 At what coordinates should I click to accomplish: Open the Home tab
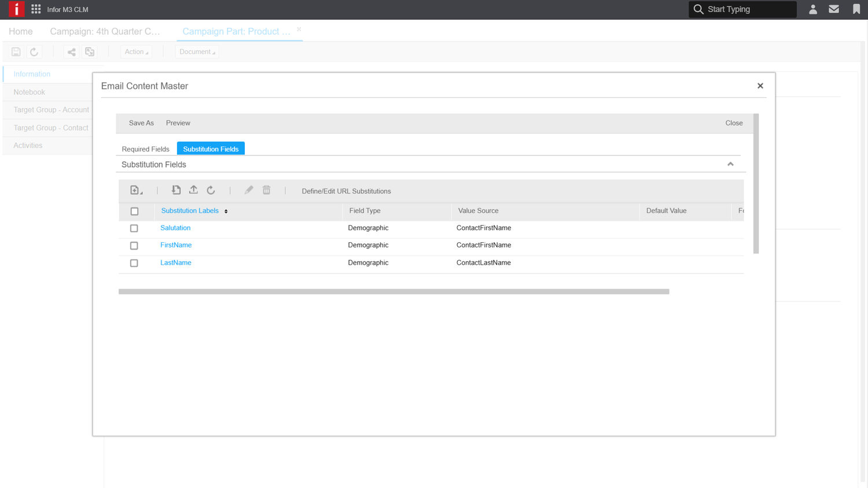coord(20,31)
